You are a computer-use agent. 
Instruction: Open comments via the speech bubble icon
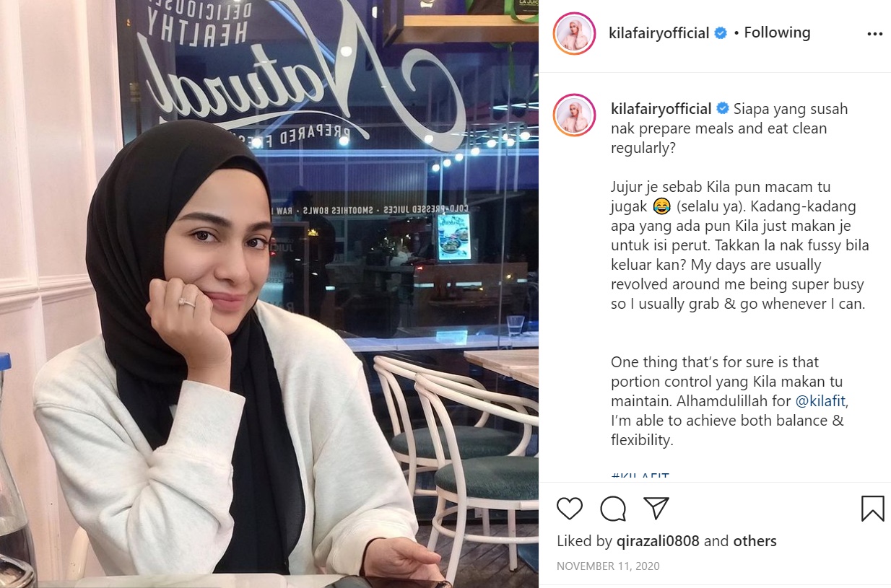613,509
